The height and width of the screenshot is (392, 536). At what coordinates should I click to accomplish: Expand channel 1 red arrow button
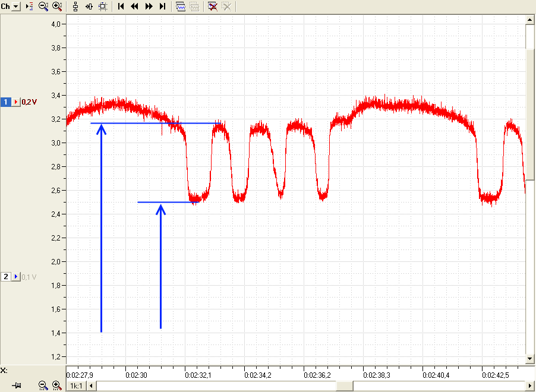click(16, 102)
